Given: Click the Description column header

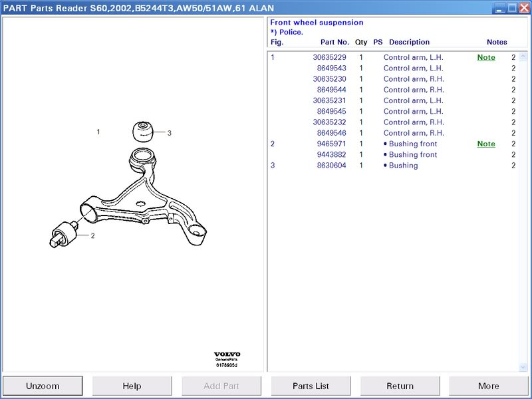Looking at the screenshot, I should [x=409, y=42].
